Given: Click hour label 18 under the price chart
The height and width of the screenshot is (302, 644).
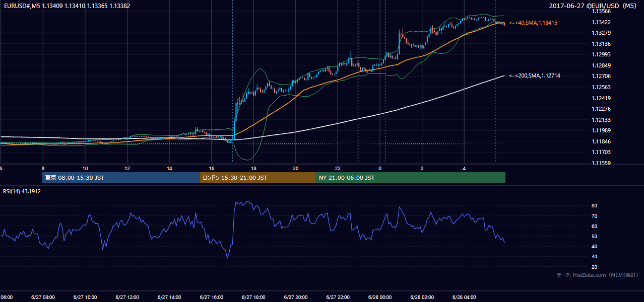Looking at the screenshot, I should (x=253, y=168).
